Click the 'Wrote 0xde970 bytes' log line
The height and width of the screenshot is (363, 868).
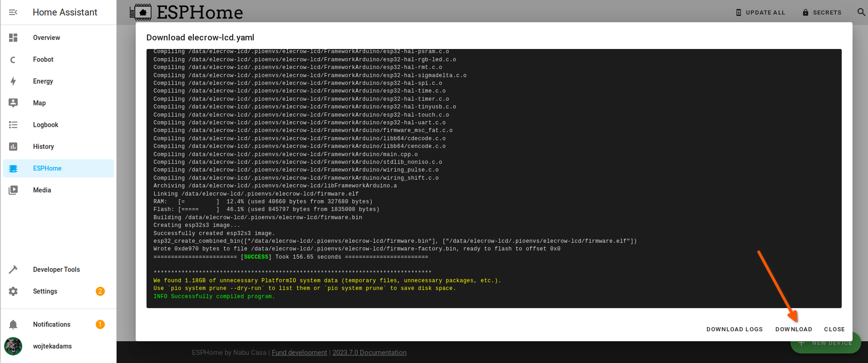pos(357,249)
